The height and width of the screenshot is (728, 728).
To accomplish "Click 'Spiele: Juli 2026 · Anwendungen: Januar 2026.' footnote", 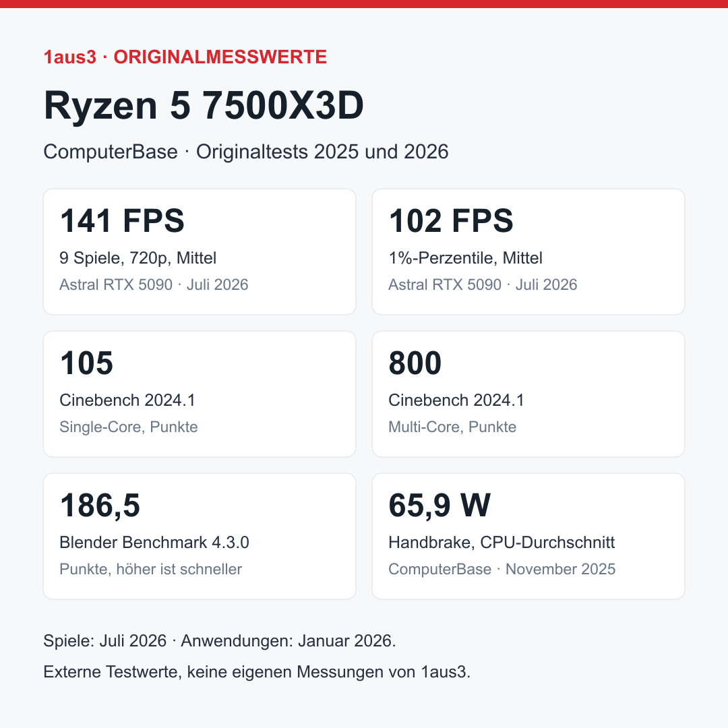I will click(x=220, y=641).
